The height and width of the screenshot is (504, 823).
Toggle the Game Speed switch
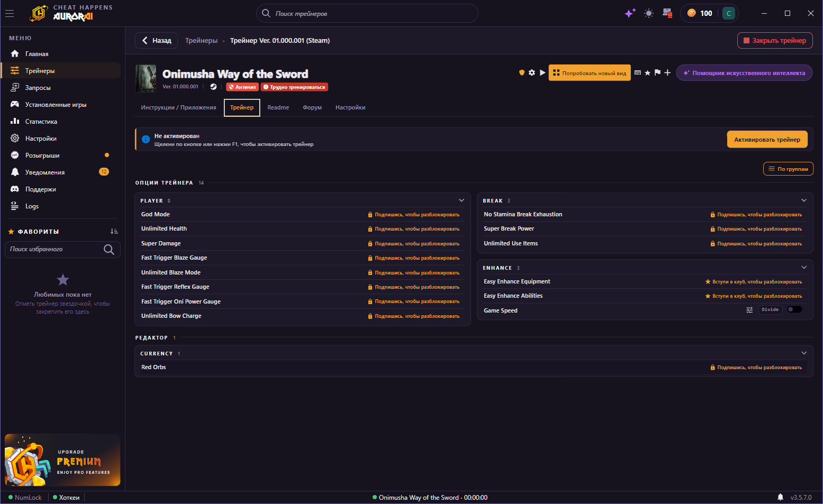point(794,310)
